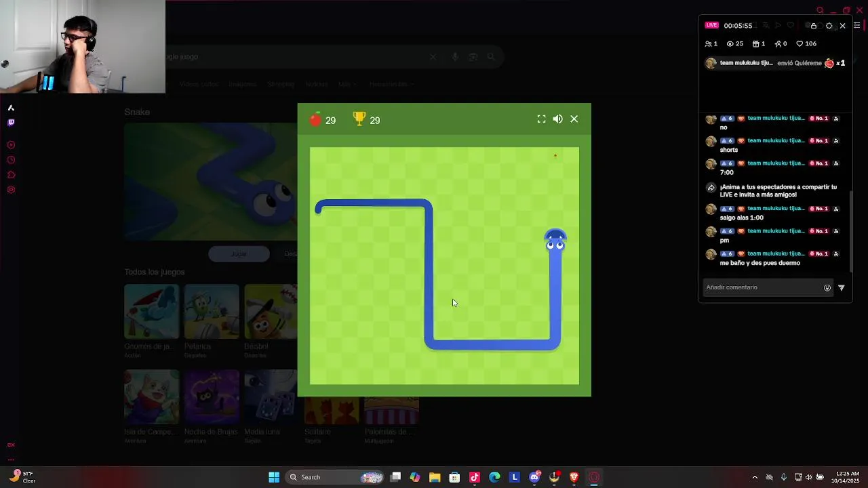
Task: Open the Windows Start menu
Action: pos(274,477)
